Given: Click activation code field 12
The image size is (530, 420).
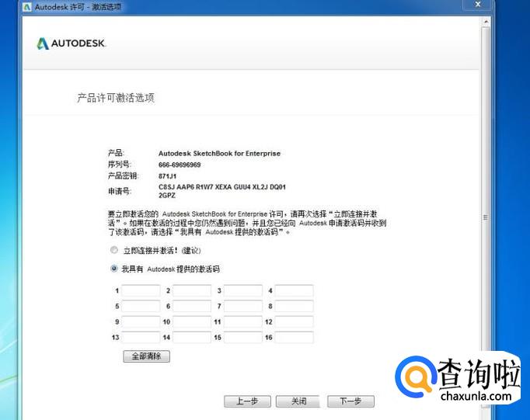Looking at the screenshot, I should 294,321.
